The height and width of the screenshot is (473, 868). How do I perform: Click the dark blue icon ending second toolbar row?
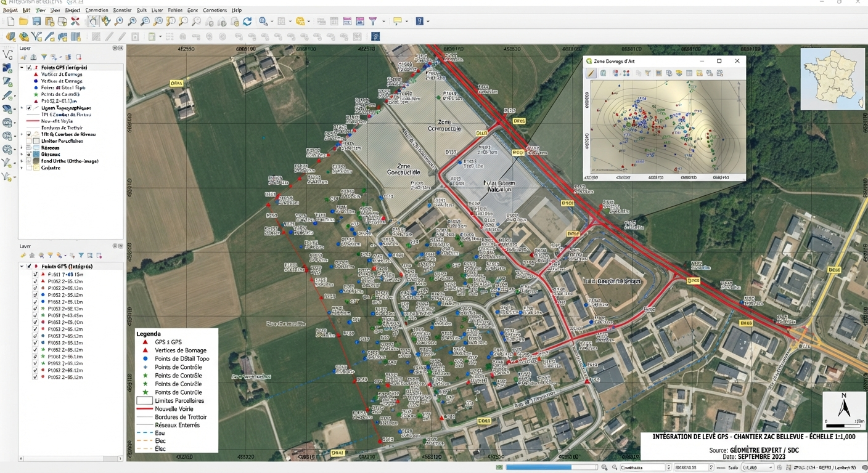pyautogui.click(x=375, y=37)
